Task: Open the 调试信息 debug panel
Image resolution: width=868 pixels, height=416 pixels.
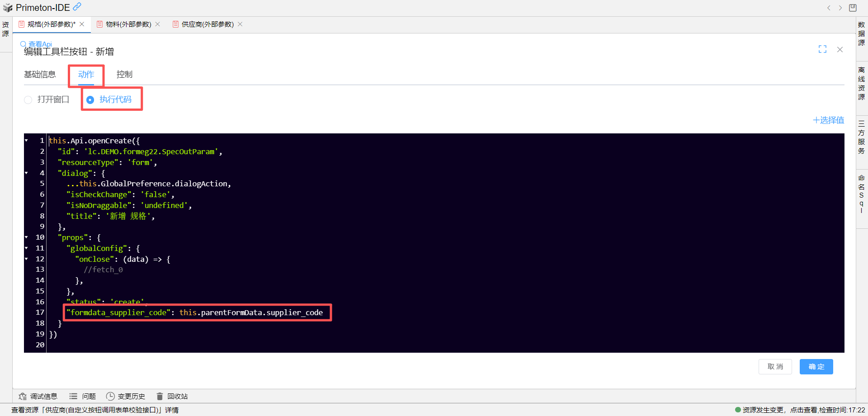Action: point(38,396)
